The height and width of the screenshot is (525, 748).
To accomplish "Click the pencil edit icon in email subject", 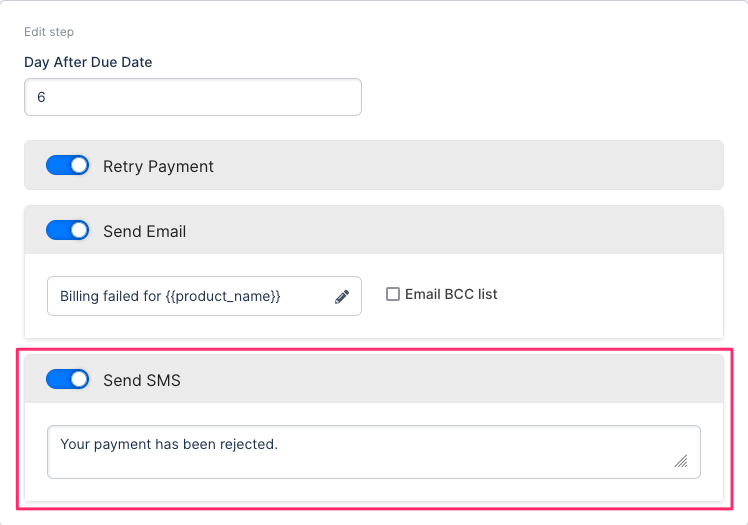I will click(342, 296).
